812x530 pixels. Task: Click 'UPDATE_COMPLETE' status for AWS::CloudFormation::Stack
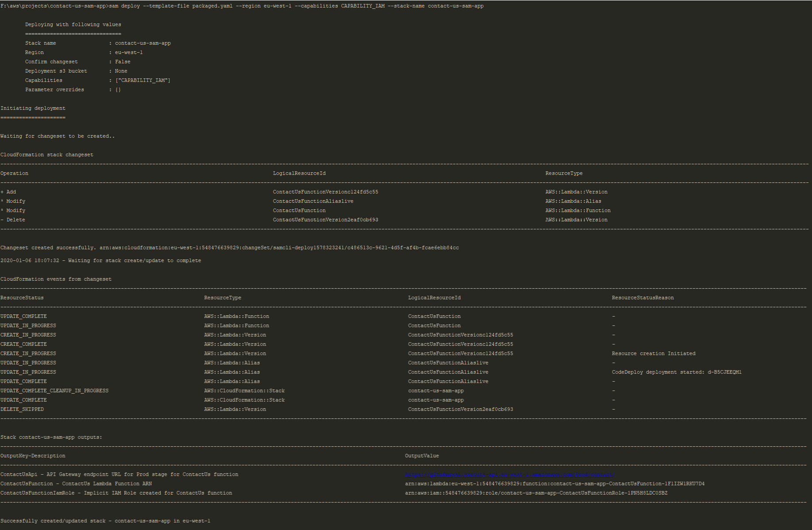tap(23, 400)
